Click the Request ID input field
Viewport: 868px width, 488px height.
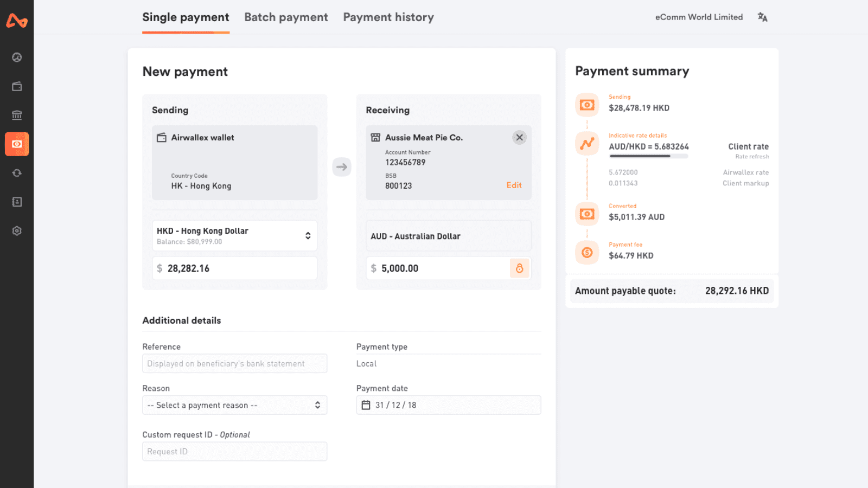[234, 451]
